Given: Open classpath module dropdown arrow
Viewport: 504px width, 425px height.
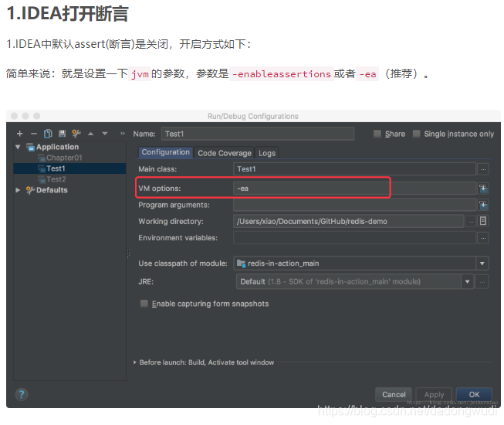Looking at the screenshot, I should tap(482, 263).
